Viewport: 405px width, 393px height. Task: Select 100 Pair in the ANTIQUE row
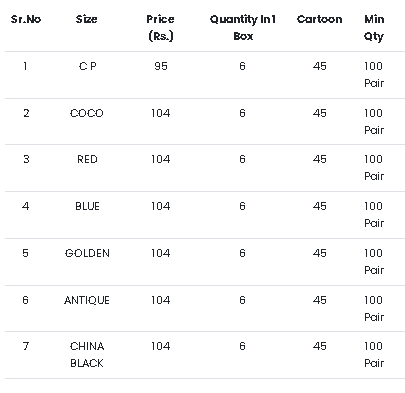(374, 309)
